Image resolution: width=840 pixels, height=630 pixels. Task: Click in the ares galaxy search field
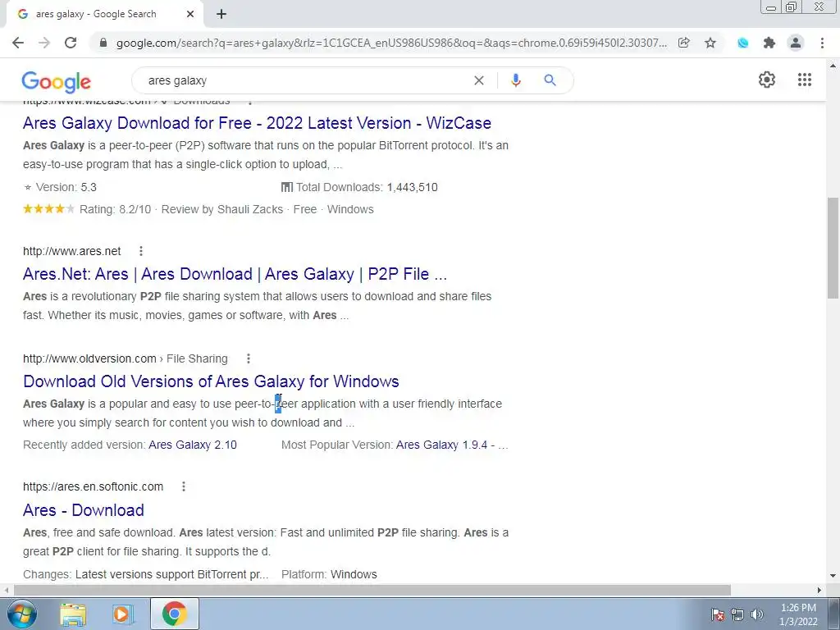[305, 80]
